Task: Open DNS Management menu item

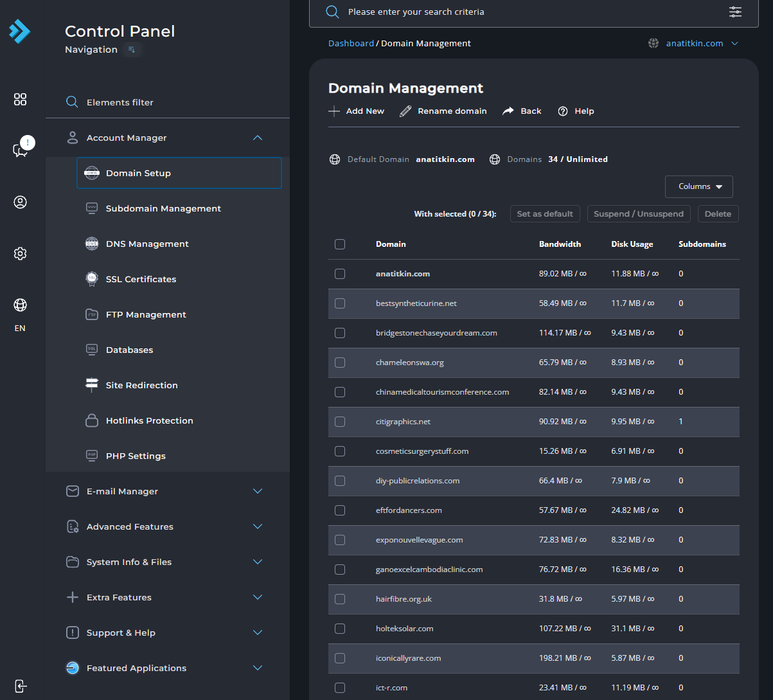Action: pyautogui.click(x=179, y=244)
